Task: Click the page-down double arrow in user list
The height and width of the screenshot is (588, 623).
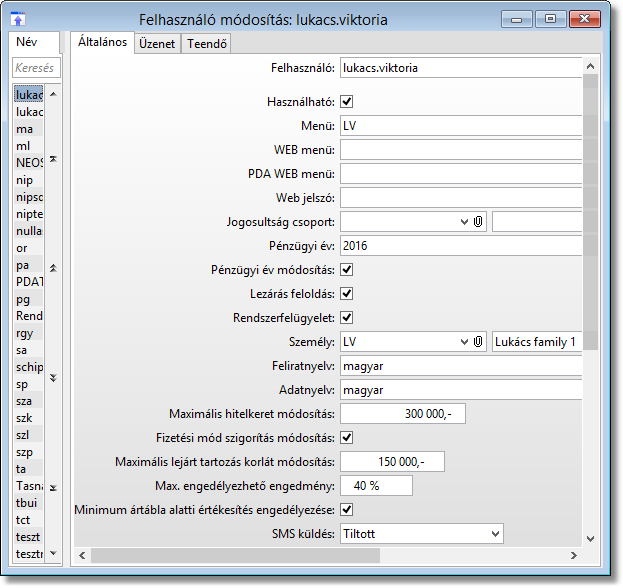Action: click(53, 378)
